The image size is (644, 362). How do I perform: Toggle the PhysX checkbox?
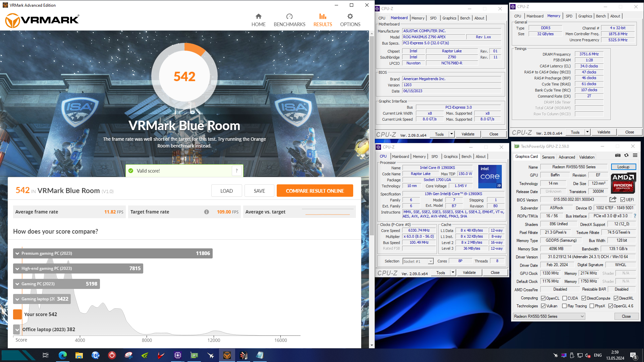(x=592, y=306)
